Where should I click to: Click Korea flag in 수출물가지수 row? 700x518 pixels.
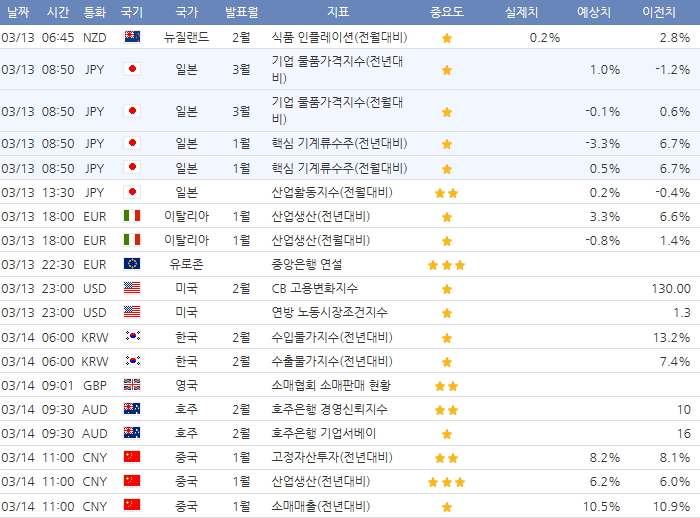pos(132,360)
